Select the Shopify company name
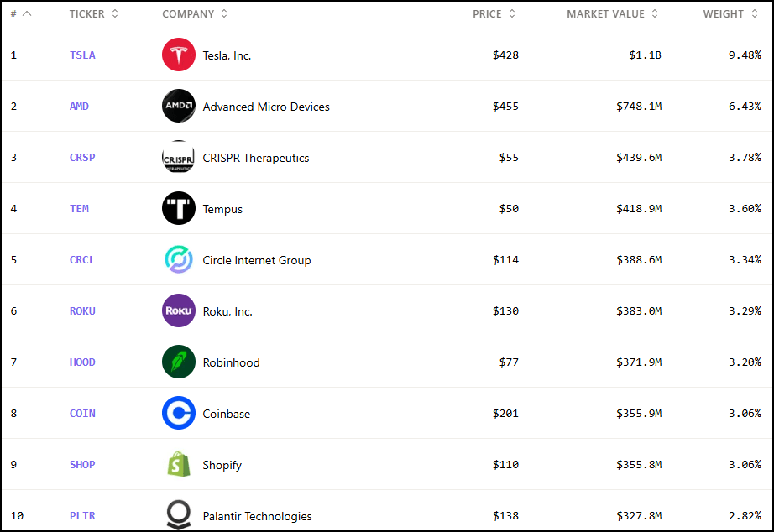Screen dimensions: 774x532 tap(222, 466)
